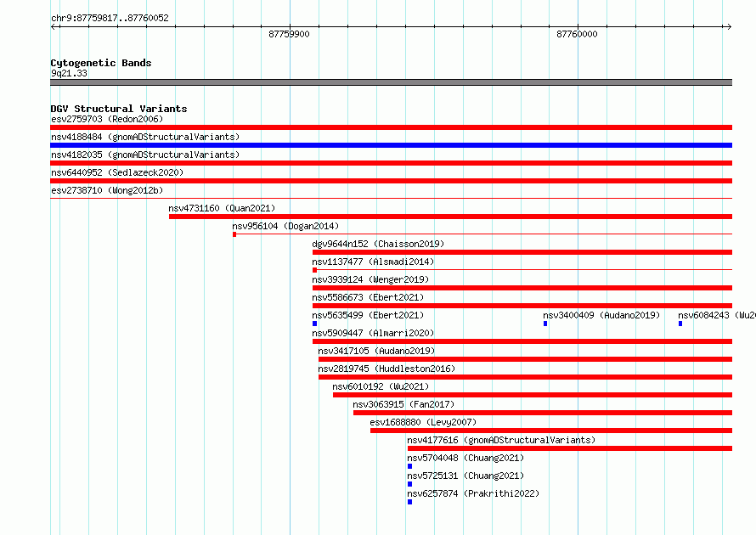Click the nsv5635499 (Ebert2021) label
Image resolution: width=756 pixels, height=535 pixels.
tap(368, 315)
